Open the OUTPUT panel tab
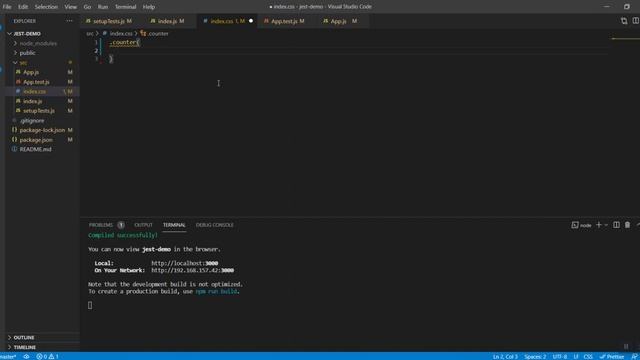Screen dimensions: 640x360 [x=143, y=225]
